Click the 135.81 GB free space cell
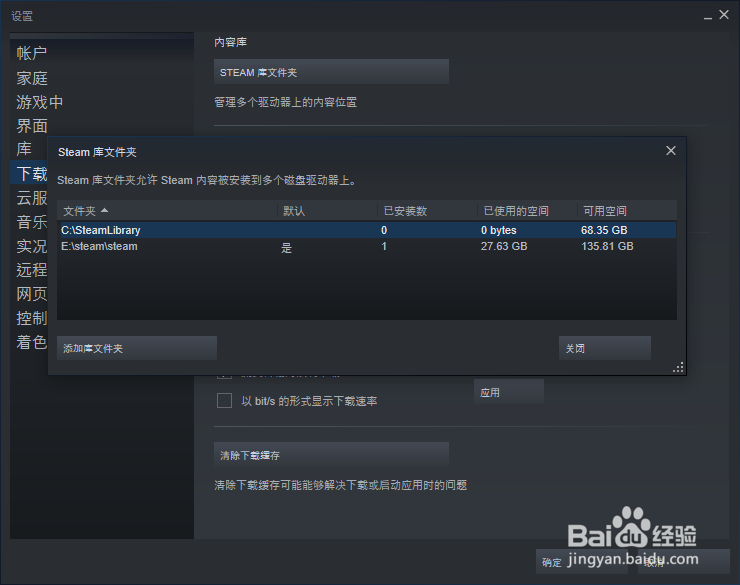The height and width of the screenshot is (585, 740). click(x=607, y=246)
